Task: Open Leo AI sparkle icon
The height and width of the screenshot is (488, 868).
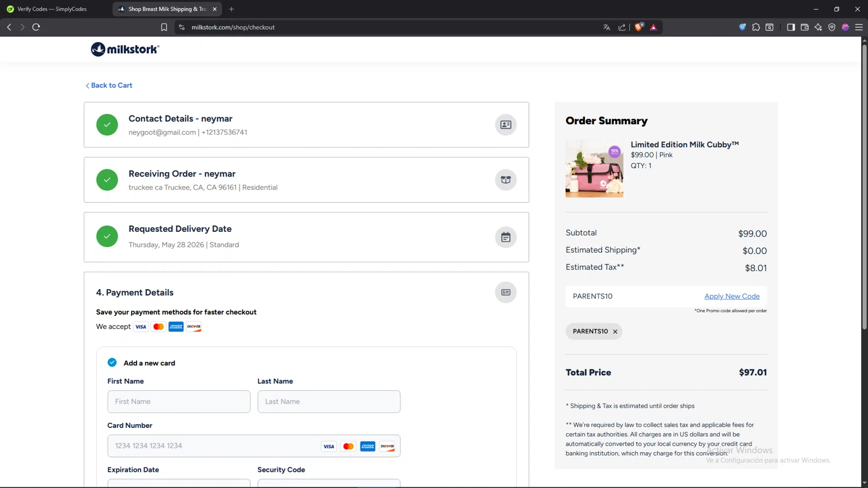Action: [x=818, y=27]
